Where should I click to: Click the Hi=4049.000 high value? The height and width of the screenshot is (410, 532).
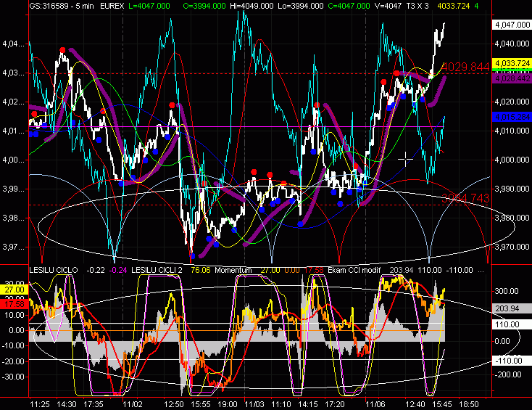point(252,6)
